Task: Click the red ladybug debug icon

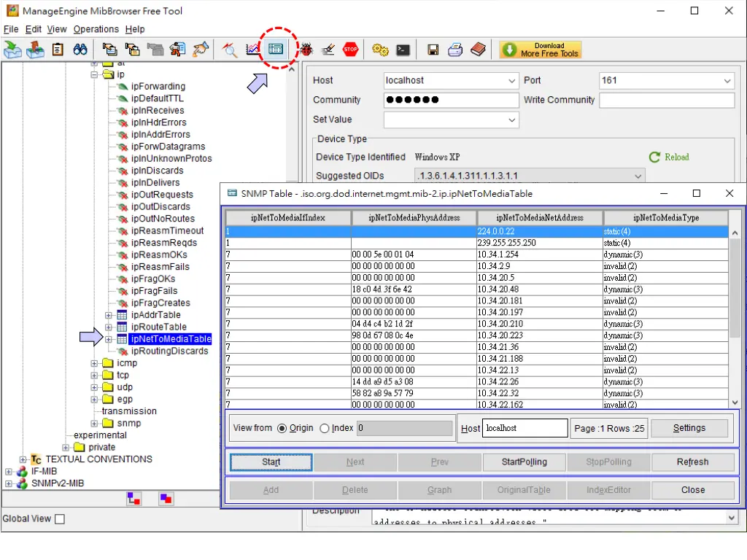Action: point(306,49)
